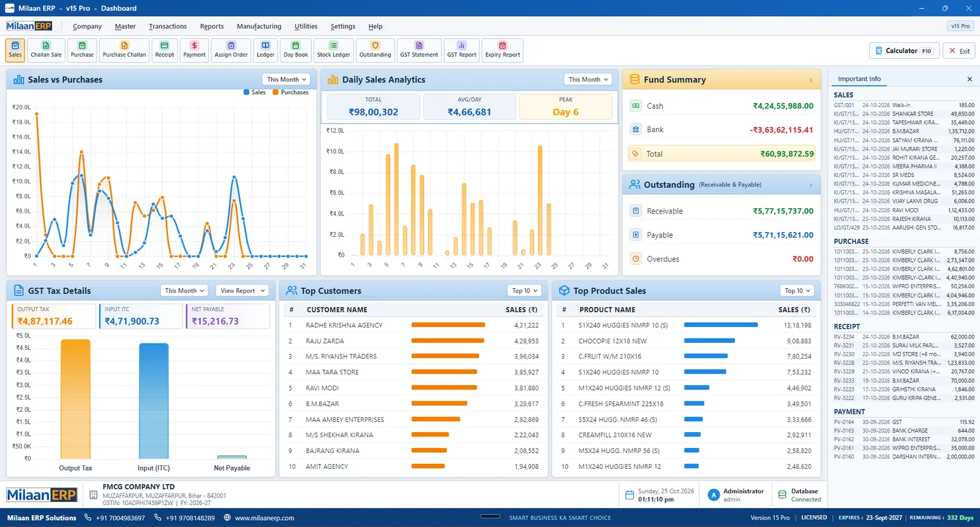Open the Ledger toolbar icon
The image size is (980, 527).
click(265, 50)
